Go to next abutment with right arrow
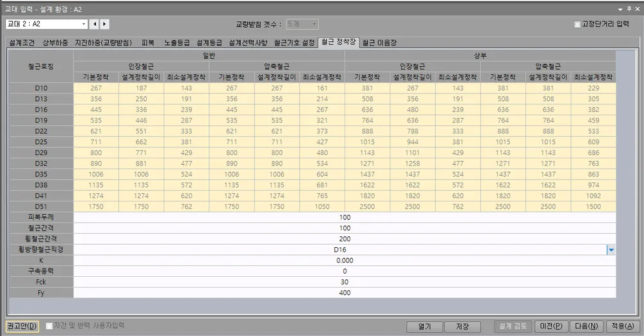The height and width of the screenshot is (336, 644). (x=104, y=24)
